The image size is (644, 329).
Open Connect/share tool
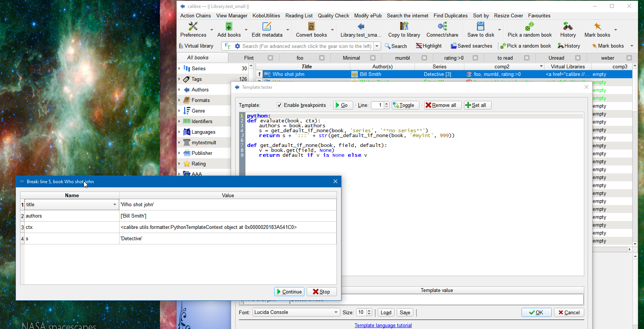point(442,29)
